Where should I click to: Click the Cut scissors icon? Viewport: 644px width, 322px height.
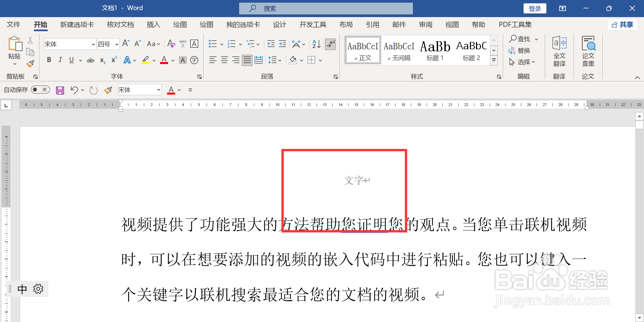[30, 40]
